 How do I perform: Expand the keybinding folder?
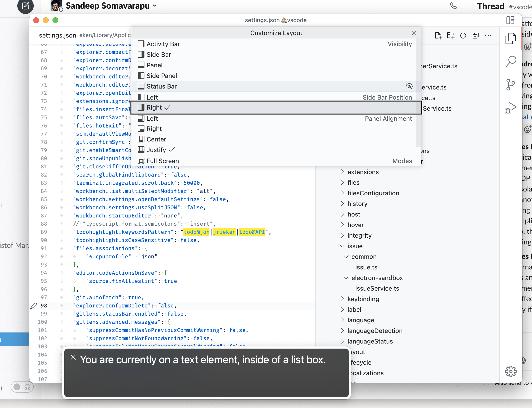[x=363, y=299]
